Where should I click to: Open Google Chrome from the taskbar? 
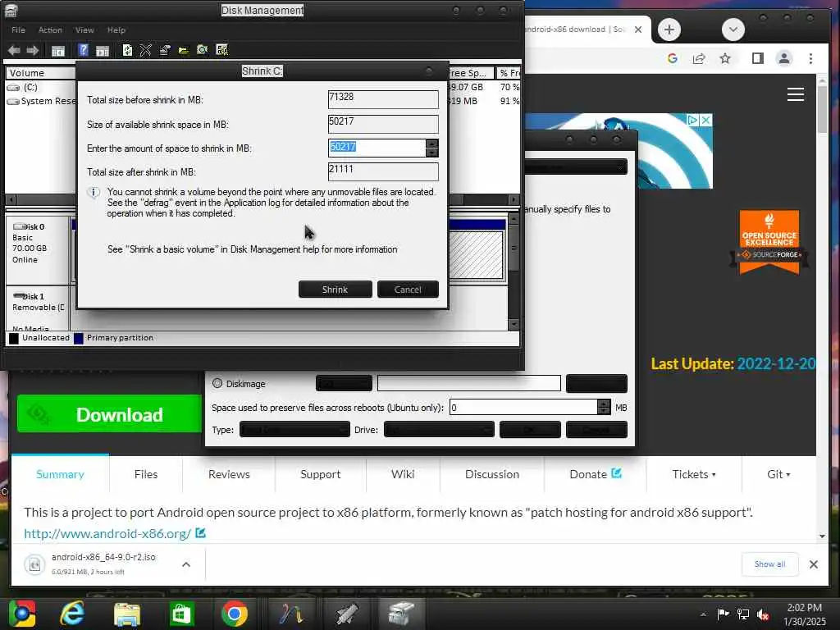click(x=235, y=614)
